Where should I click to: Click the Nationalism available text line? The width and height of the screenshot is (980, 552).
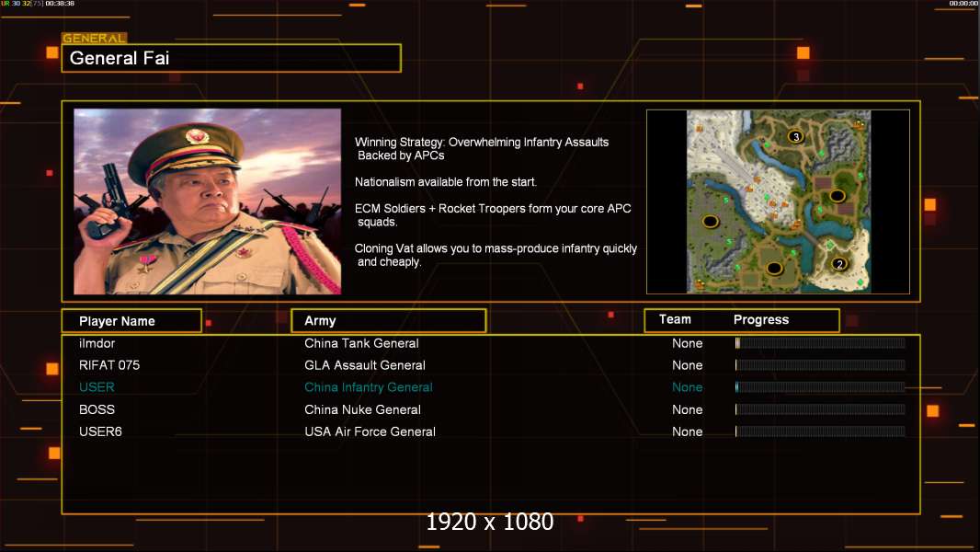coord(446,182)
